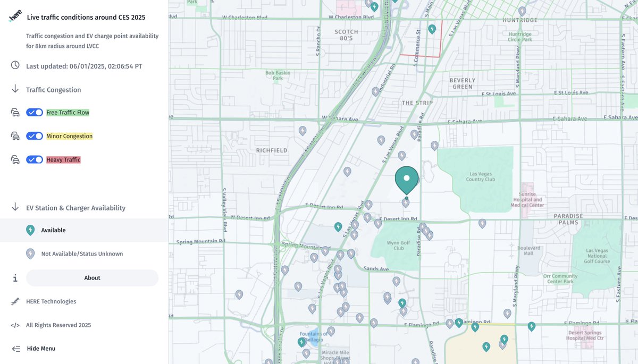The height and width of the screenshot is (364, 638).
Task: Click the red Heavy Traffic label
Action: (x=64, y=159)
